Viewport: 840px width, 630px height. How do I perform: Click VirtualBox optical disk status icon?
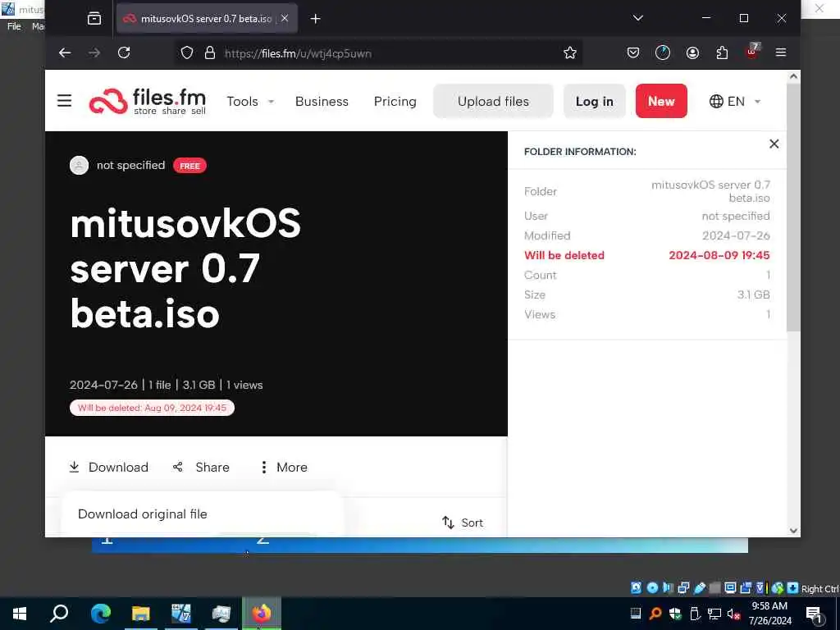(652, 587)
